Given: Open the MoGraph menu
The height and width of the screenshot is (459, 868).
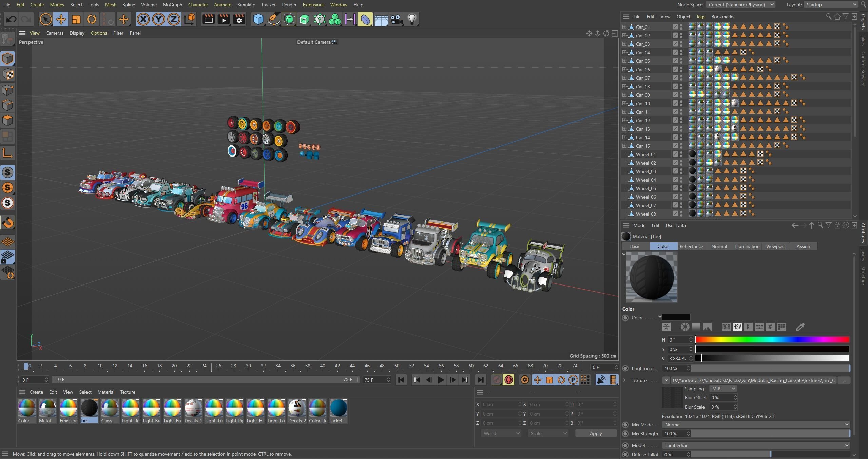Looking at the screenshot, I should [172, 5].
